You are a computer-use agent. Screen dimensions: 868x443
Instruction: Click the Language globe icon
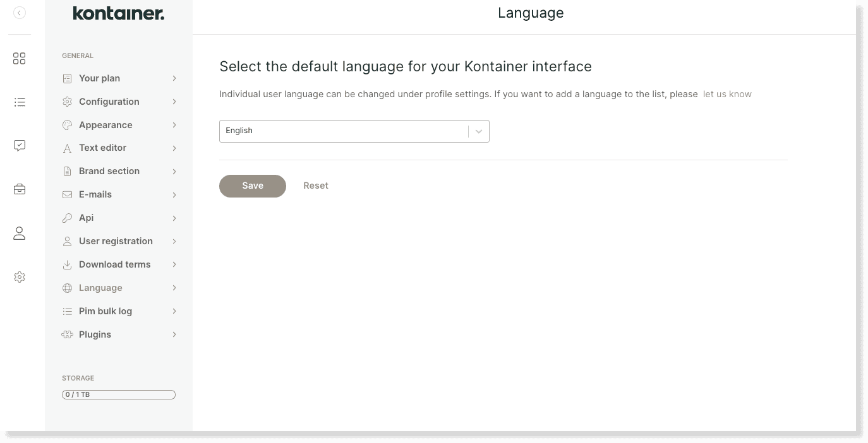67,288
